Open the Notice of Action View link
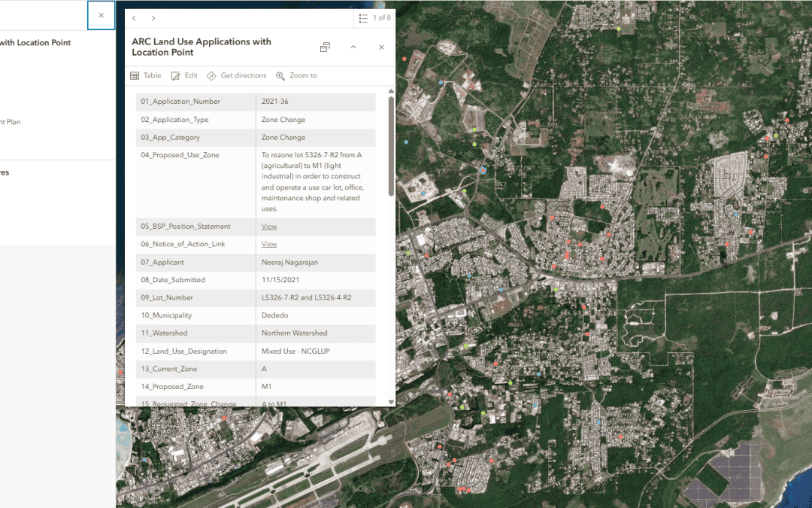 [x=269, y=245]
